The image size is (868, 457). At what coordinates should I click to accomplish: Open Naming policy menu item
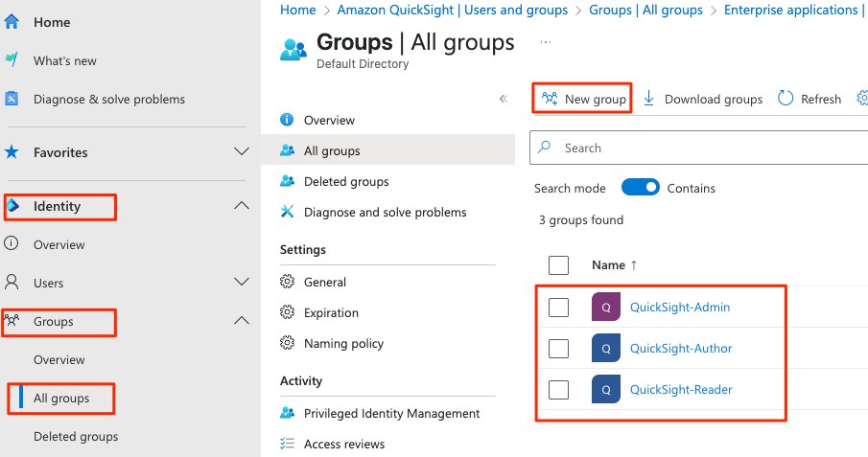(x=343, y=344)
